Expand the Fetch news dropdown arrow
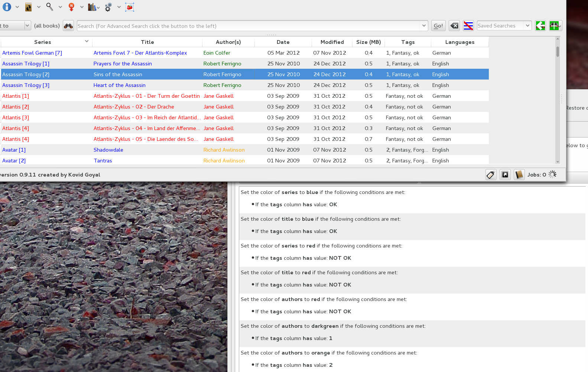The image size is (588, 372). click(82, 7)
